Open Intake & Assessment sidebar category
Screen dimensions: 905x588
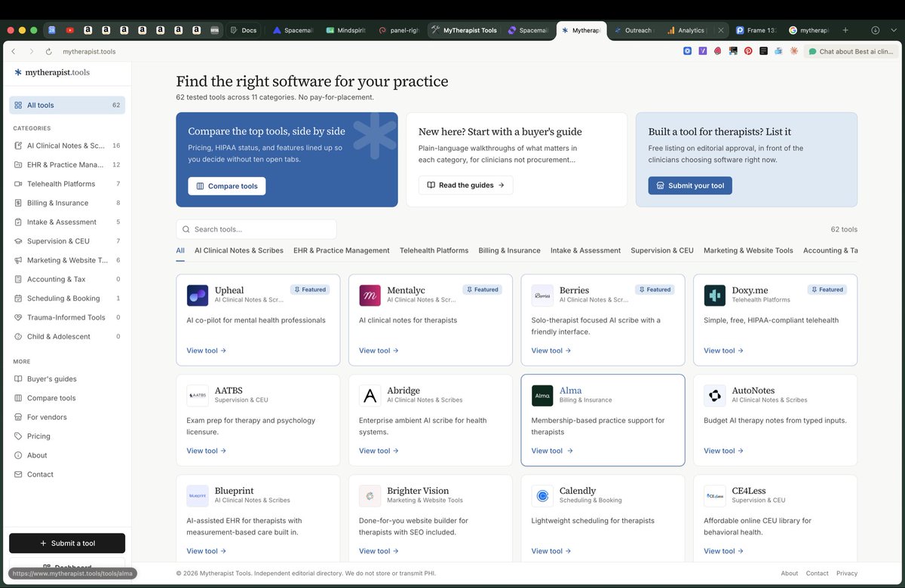67,222
